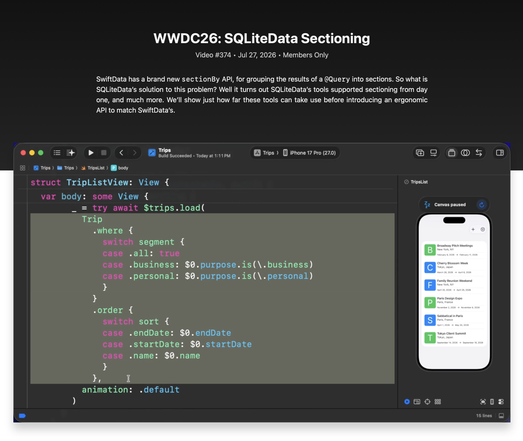
Task: Click the '.order {' code line
Action: point(112,310)
